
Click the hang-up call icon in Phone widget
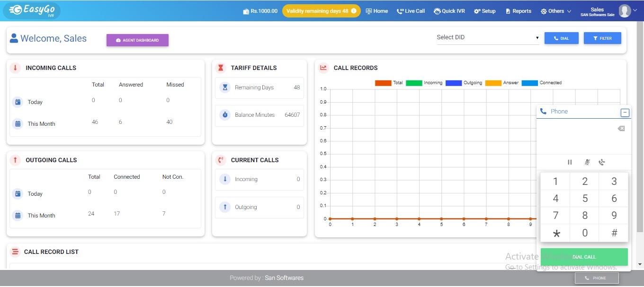602,162
